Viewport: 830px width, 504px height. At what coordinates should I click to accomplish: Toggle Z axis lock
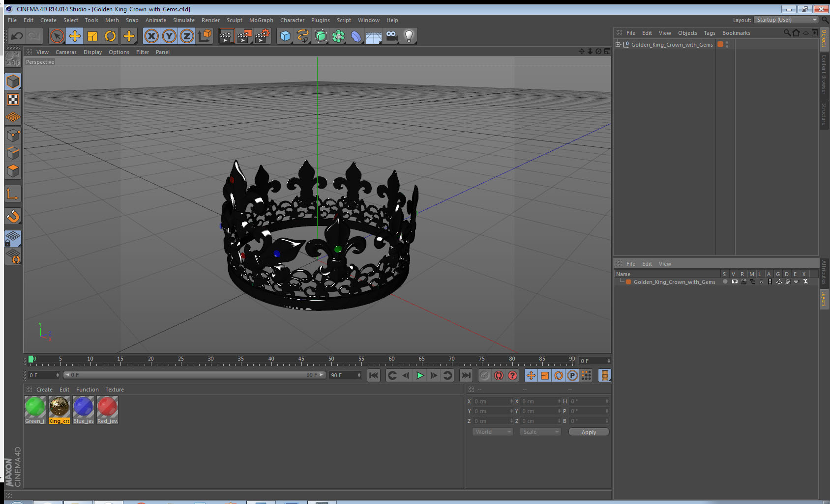(187, 36)
